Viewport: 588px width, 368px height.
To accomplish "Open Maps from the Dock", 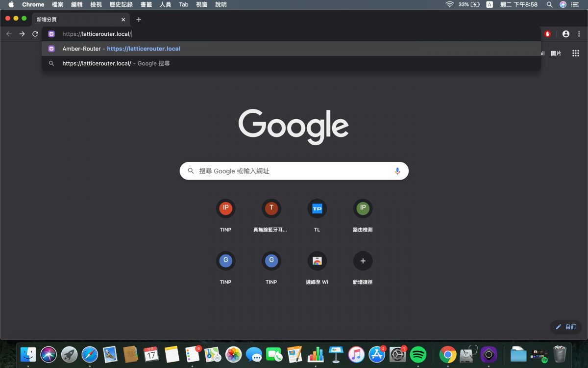I will click(x=213, y=354).
